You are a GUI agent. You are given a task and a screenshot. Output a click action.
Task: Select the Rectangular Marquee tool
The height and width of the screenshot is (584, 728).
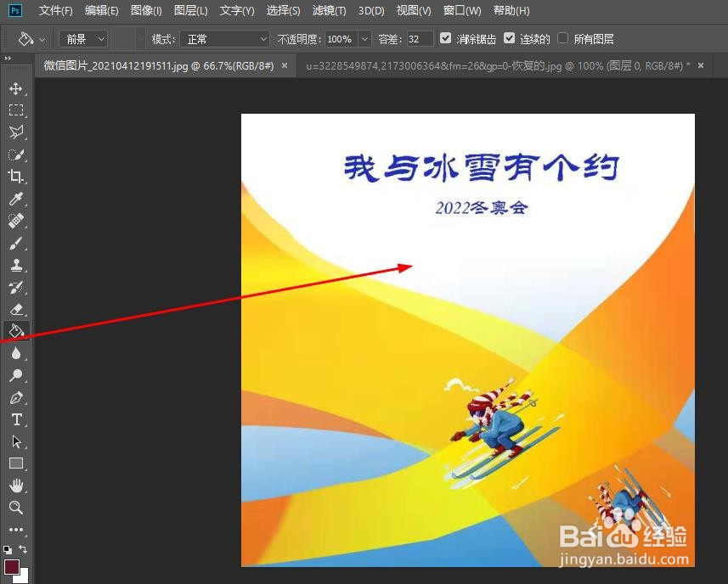click(x=16, y=110)
